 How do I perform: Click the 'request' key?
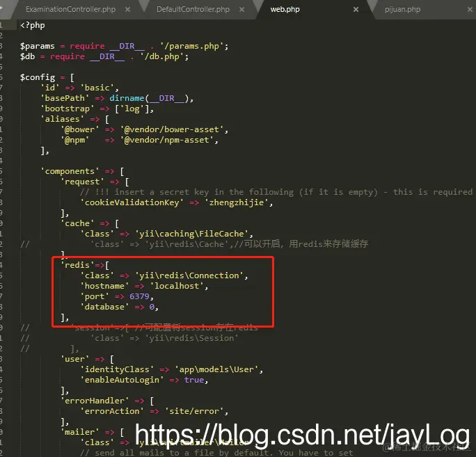tap(82, 182)
